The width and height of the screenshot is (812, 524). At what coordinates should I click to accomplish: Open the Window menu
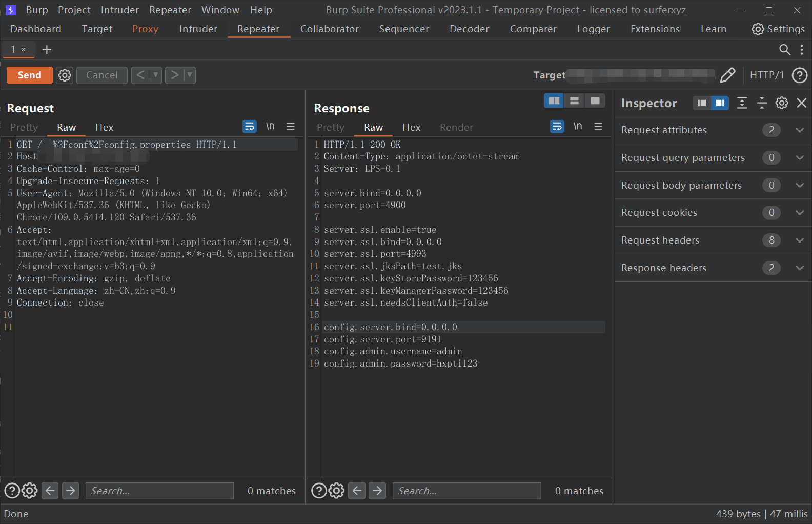point(220,10)
